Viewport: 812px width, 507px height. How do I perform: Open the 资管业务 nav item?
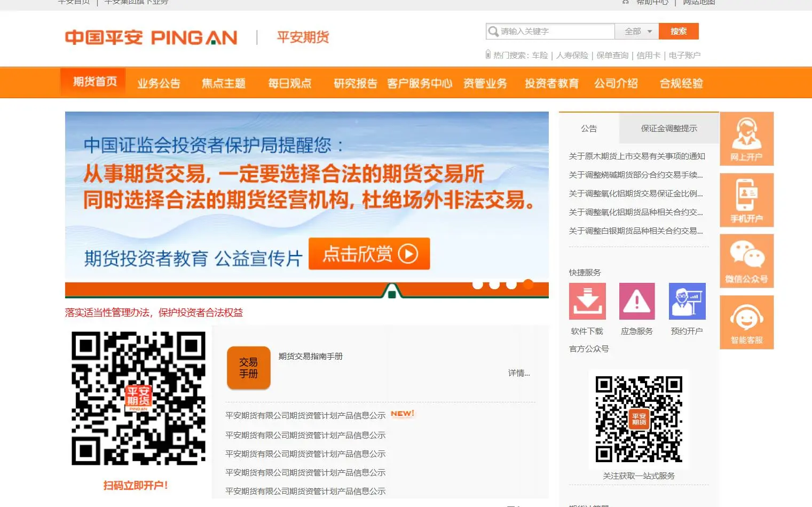point(485,83)
